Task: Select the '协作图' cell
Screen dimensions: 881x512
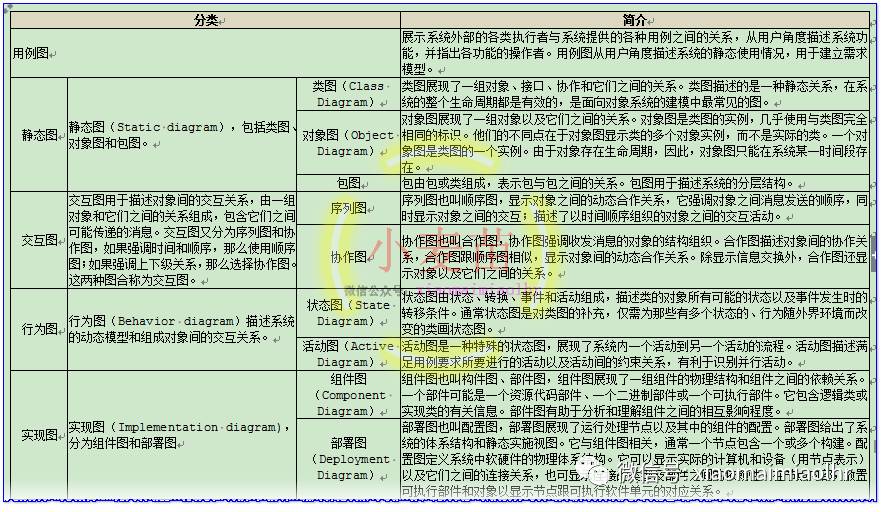Action: coord(348,257)
